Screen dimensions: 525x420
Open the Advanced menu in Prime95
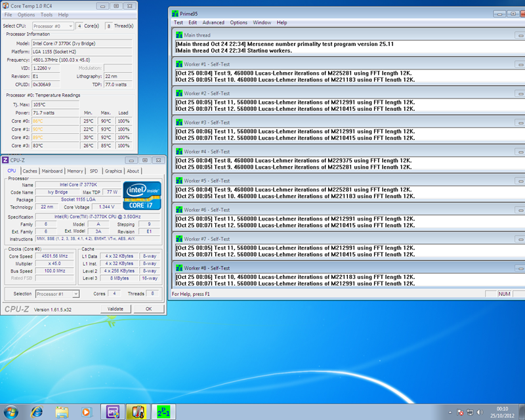coord(213,22)
